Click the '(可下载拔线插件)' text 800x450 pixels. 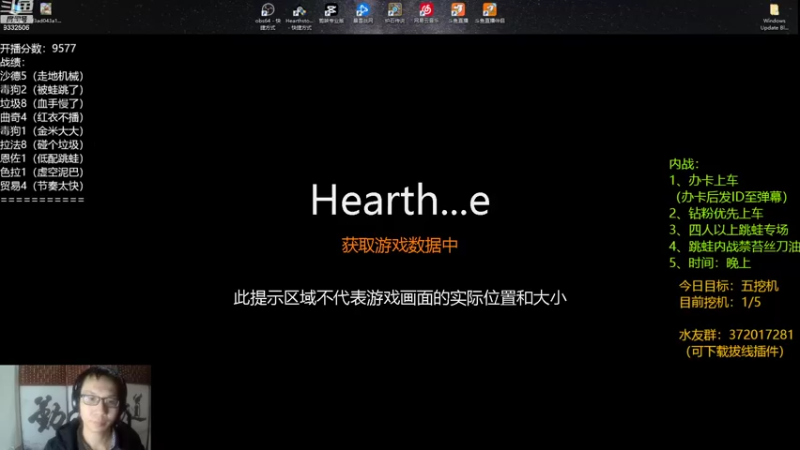click(735, 352)
